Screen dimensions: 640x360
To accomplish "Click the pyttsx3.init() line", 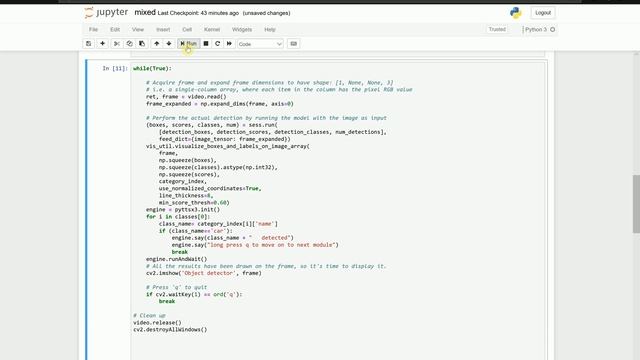I will 183,210.
